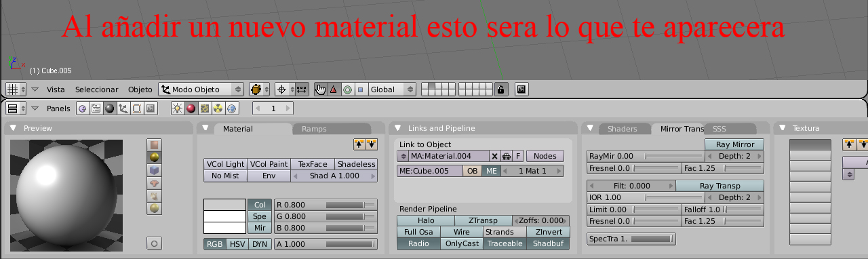Set preview type to cube

(x=154, y=170)
